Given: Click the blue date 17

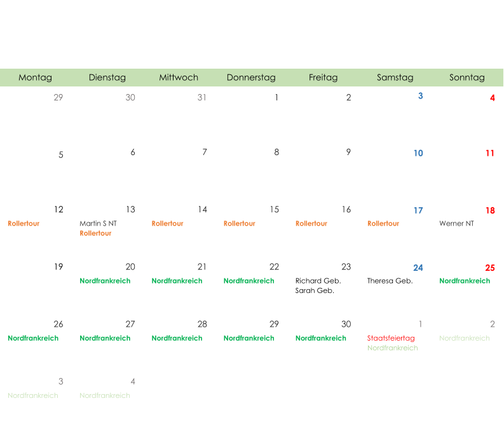Looking at the screenshot, I should pyautogui.click(x=418, y=210).
